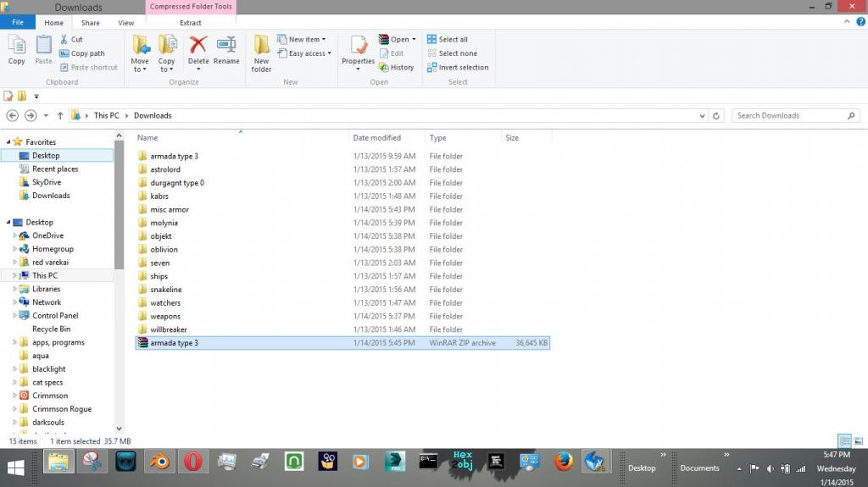Select Recent places in Favorites
This screenshot has width=868, height=487.
(55, 169)
